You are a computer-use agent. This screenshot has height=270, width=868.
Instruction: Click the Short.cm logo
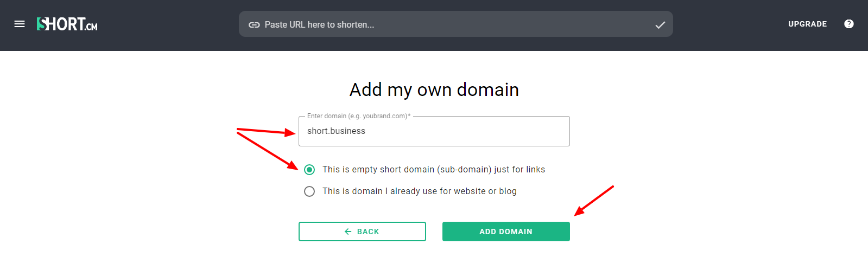pyautogui.click(x=67, y=24)
